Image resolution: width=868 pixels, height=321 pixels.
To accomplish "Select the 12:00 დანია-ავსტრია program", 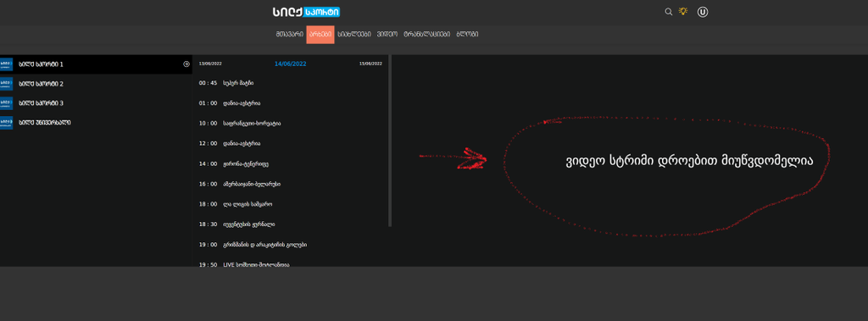I will coord(292,143).
